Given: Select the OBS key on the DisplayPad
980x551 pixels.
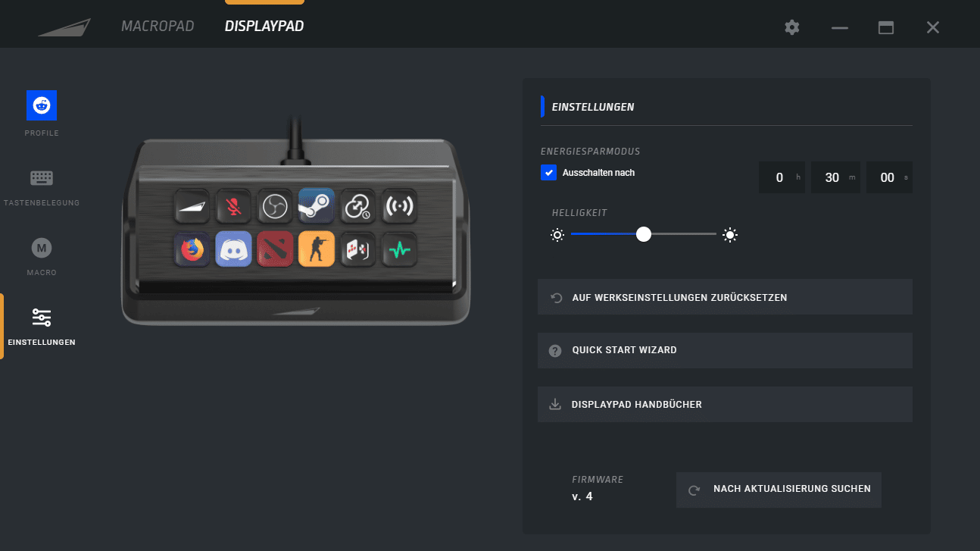Looking at the screenshot, I should pyautogui.click(x=274, y=205).
